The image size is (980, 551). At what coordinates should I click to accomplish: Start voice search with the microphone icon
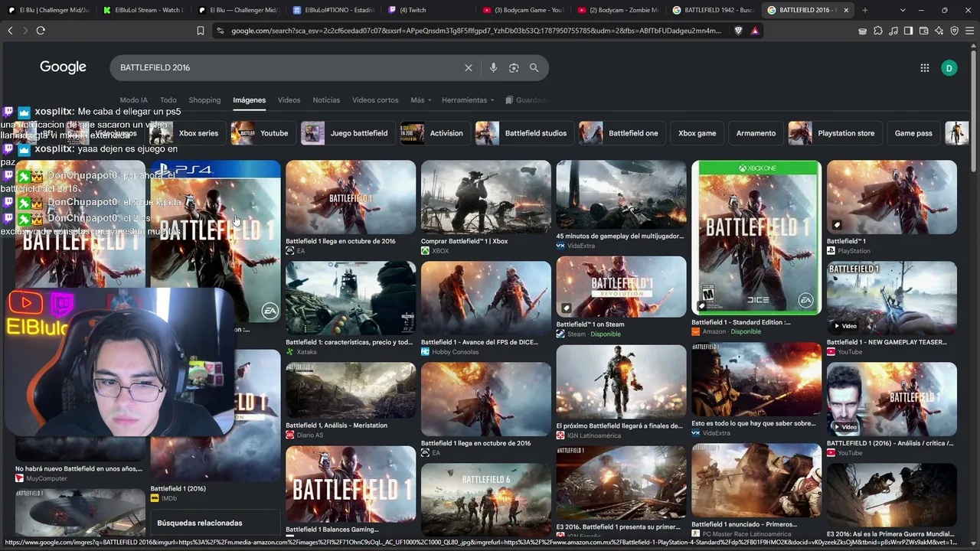493,67
